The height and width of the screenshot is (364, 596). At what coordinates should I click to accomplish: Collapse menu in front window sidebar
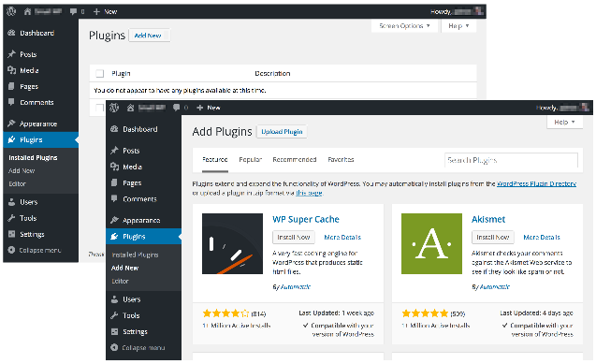tap(138, 348)
